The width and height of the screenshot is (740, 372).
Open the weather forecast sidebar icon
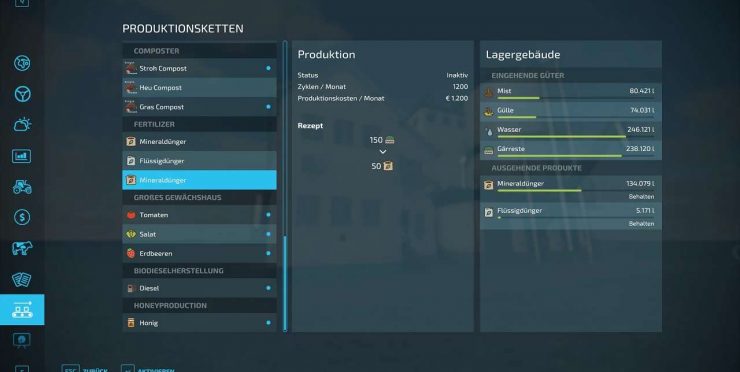pyautogui.click(x=22, y=125)
